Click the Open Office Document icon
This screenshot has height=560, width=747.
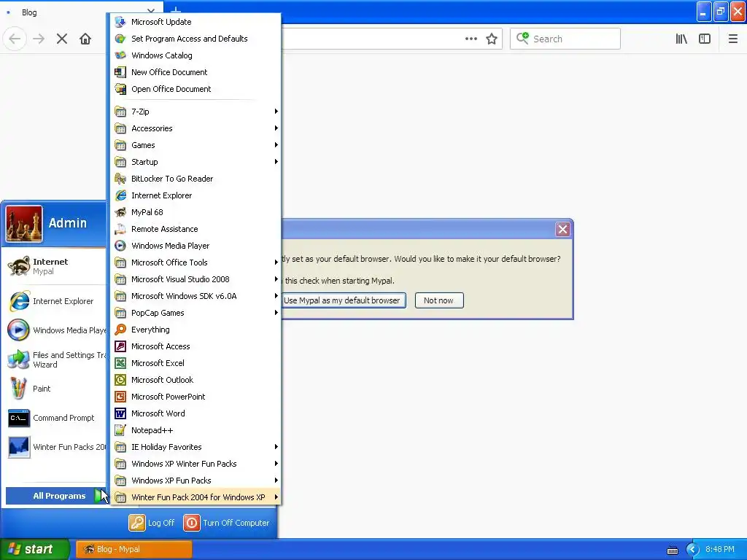[x=120, y=89]
